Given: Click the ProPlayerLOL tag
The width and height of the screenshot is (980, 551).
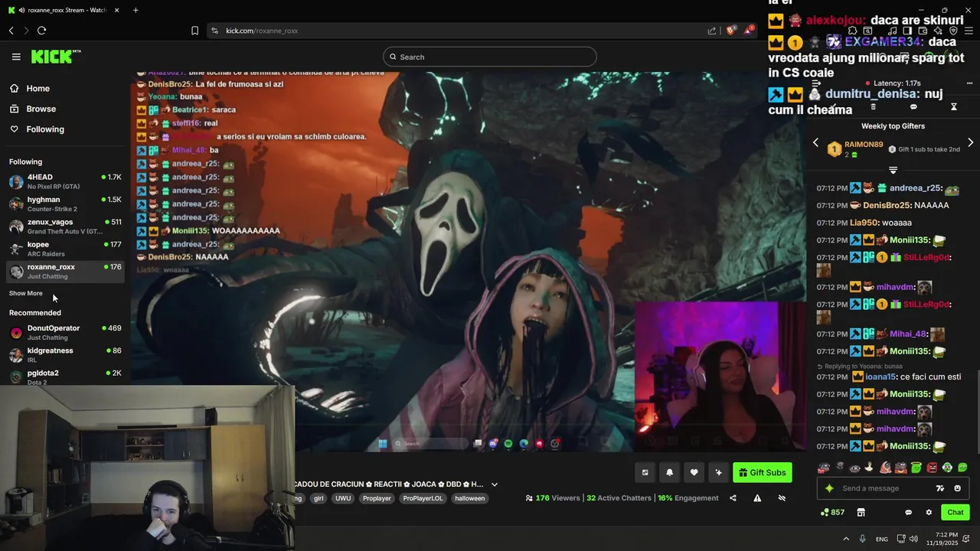Looking at the screenshot, I should pyautogui.click(x=423, y=498).
